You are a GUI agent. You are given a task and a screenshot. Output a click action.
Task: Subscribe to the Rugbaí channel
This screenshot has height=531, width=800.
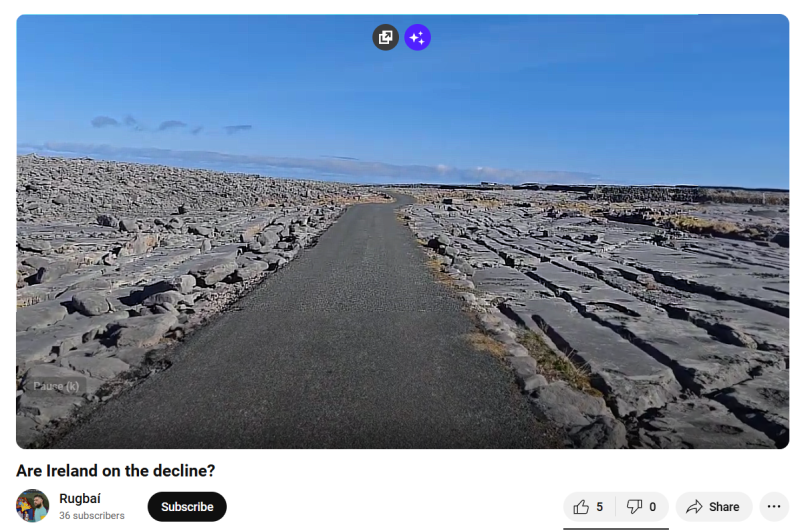click(x=187, y=507)
